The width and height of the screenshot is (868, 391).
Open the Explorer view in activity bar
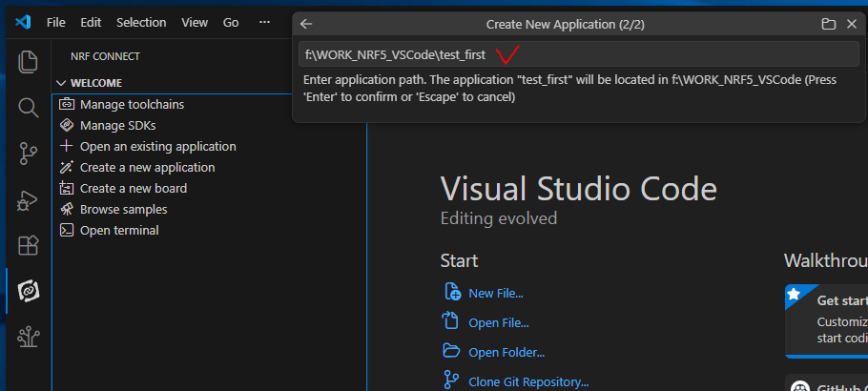point(29,61)
